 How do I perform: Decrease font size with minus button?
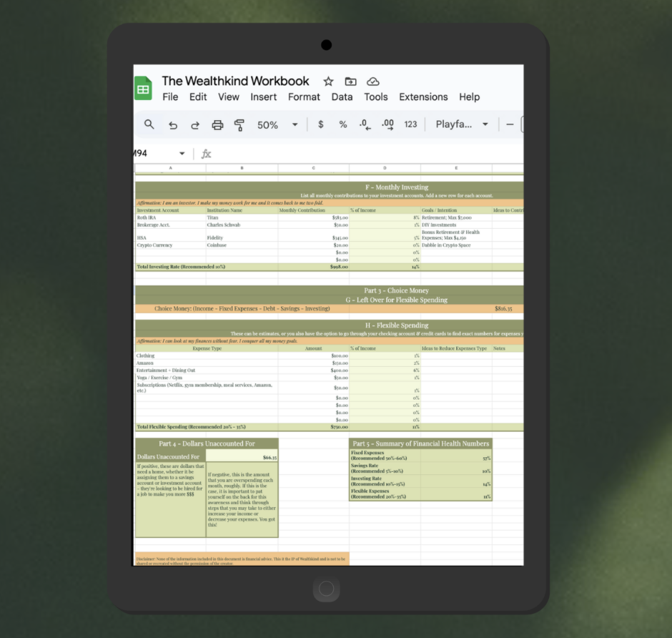click(x=510, y=124)
